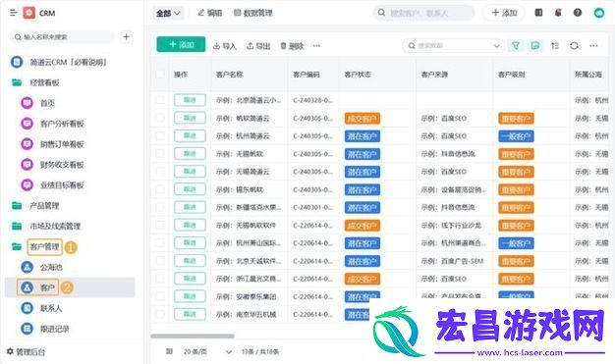Expand the data search field dropdown arrow
Viewport: 615px width, 364px height.
coord(496,46)
